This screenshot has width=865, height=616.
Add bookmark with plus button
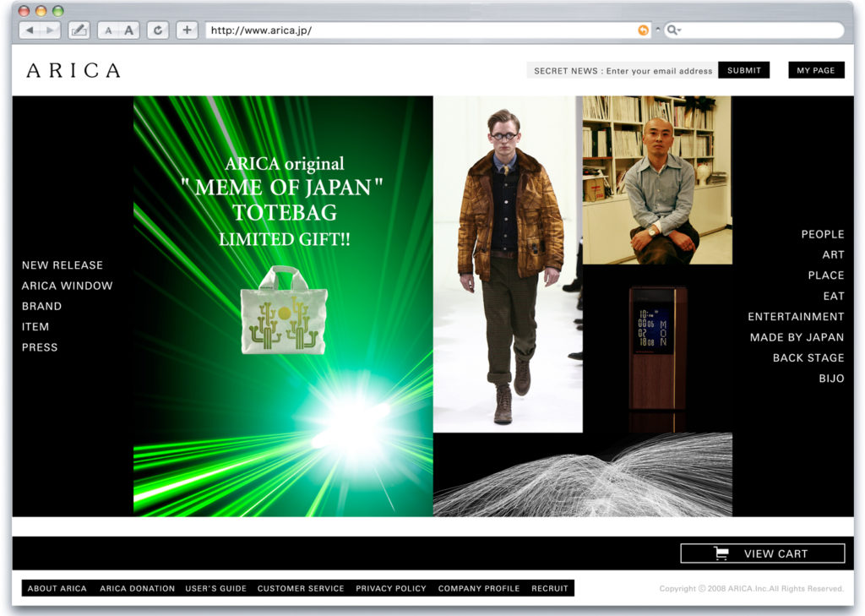click(187, 30)
